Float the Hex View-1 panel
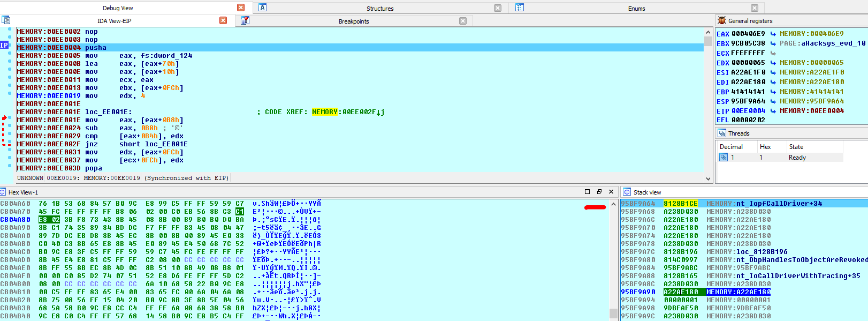868x321 pixels. tap(599, 192)
